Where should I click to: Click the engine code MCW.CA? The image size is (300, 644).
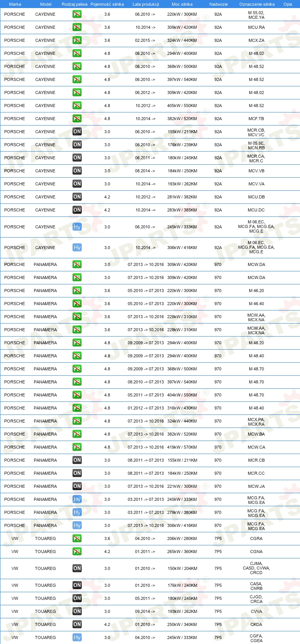point(256,447)
